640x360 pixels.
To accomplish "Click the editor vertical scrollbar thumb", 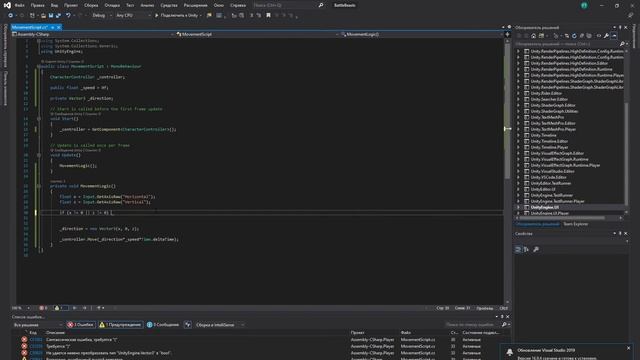I will tap(507, 110).
